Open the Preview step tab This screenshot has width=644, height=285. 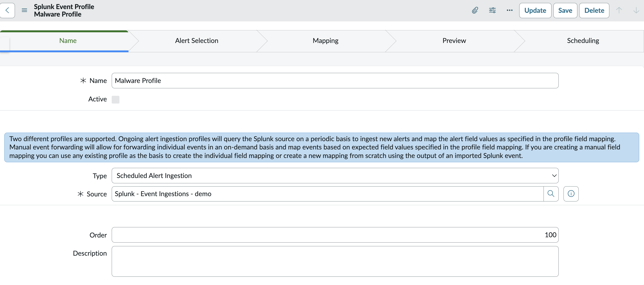click(x=454, y=41)
